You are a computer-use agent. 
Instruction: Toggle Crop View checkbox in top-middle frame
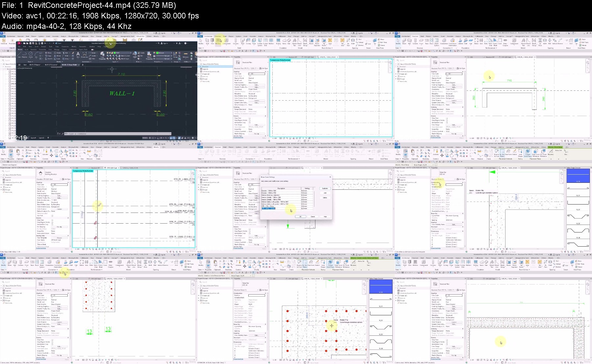(250, 118)
